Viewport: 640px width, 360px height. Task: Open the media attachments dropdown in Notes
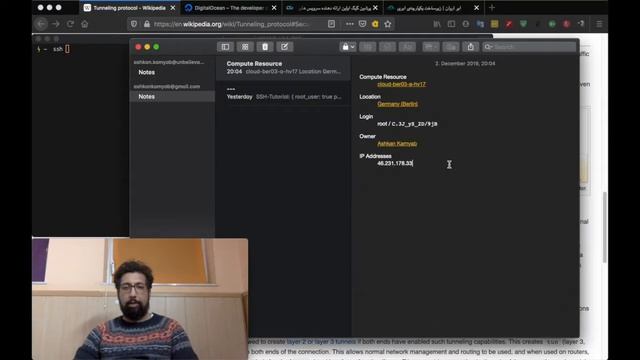pos(431,47)
